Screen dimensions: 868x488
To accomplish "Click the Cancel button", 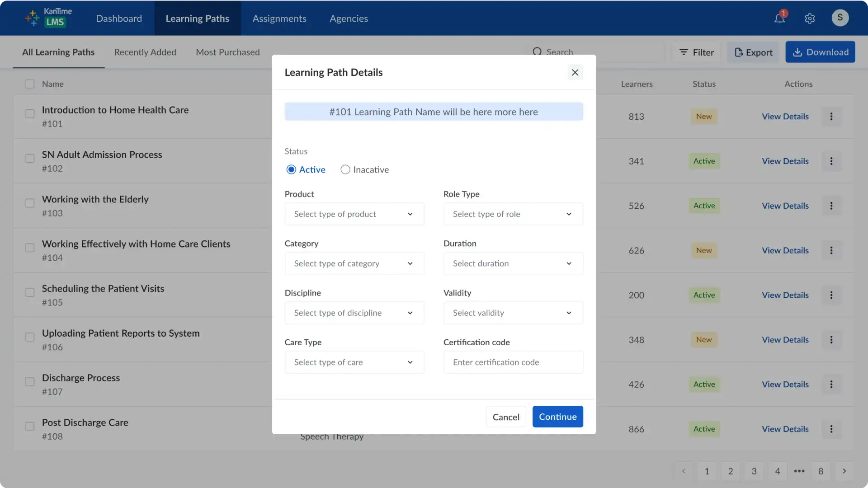I will [x=506, y=417].
